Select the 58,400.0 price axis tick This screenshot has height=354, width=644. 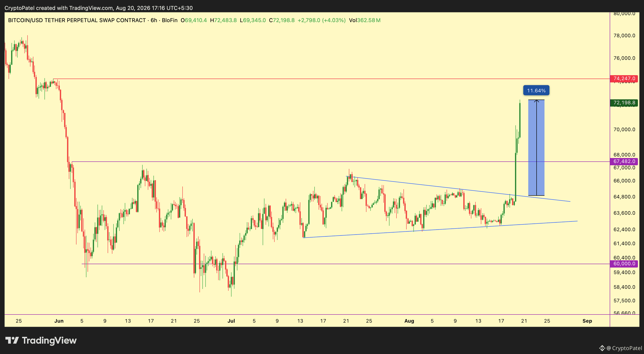(x=624, y=287)
